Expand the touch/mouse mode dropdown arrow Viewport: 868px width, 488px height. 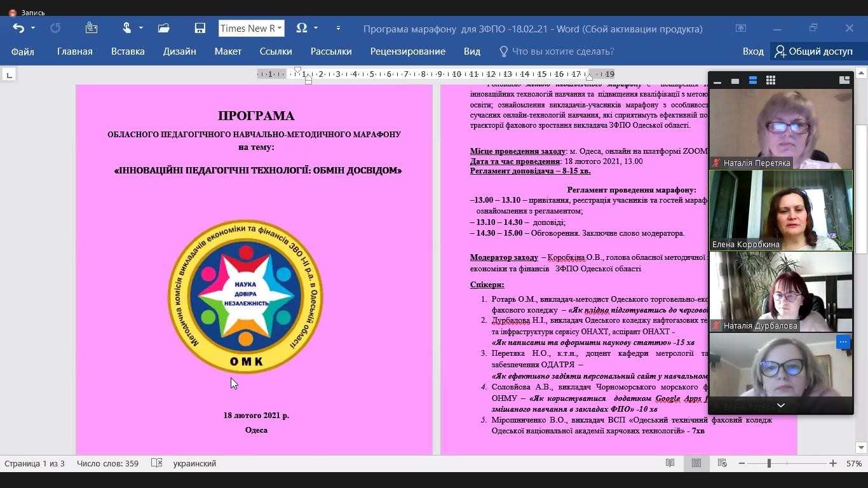pos(141,28)
